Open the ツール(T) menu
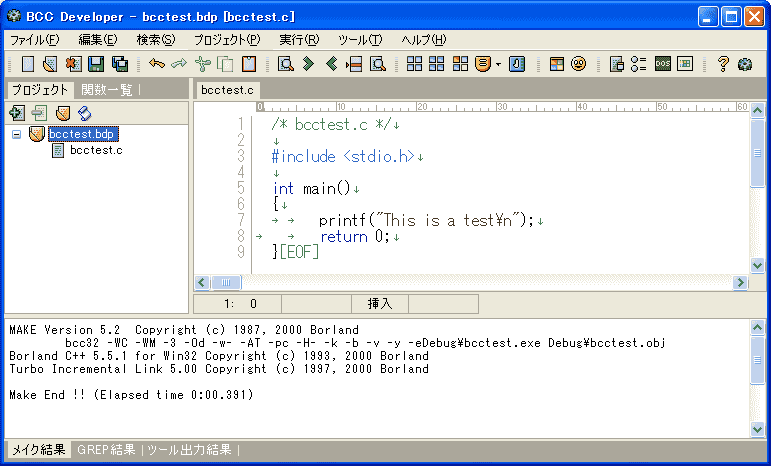The height and width of the screenshot is (466, 771). (x=360, y=40)
